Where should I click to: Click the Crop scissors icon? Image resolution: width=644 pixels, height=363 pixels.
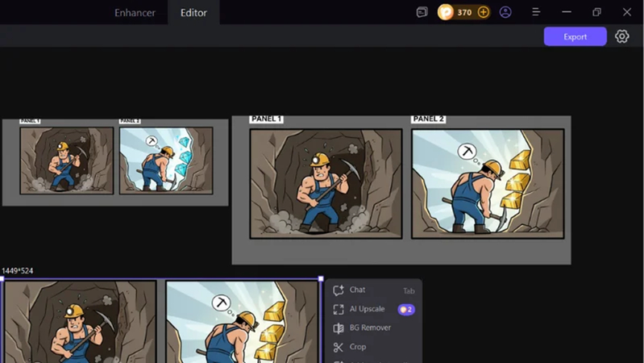[x=338, y=348]
